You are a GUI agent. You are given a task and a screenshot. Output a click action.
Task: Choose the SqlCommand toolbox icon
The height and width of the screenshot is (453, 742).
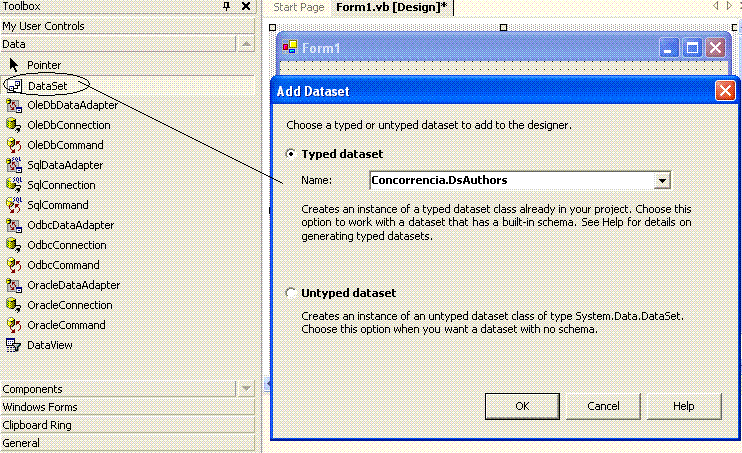[14, 205]
